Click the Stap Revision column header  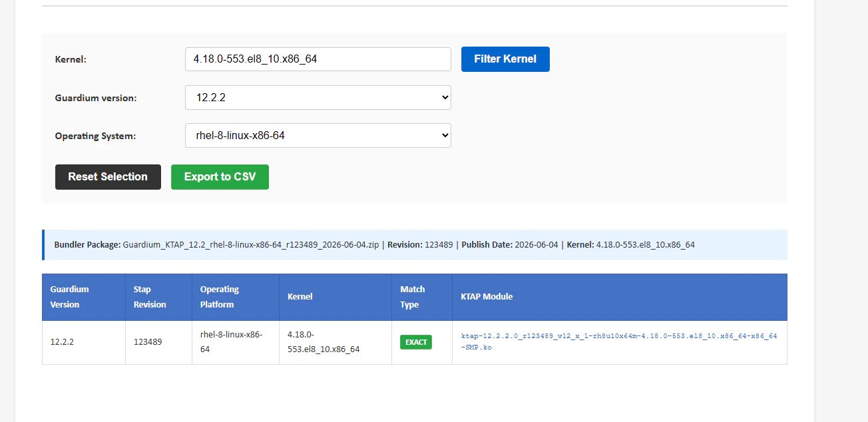click(159, 297)
